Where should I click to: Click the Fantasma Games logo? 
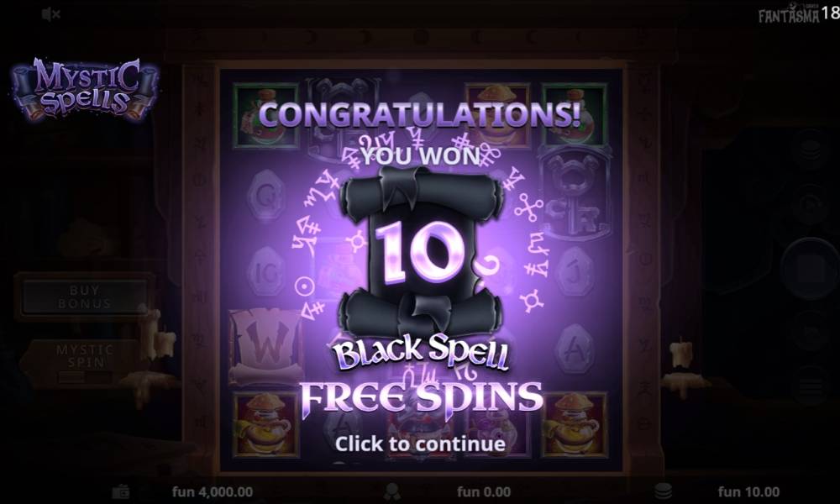pyautogui.click(x=789, y=14)
